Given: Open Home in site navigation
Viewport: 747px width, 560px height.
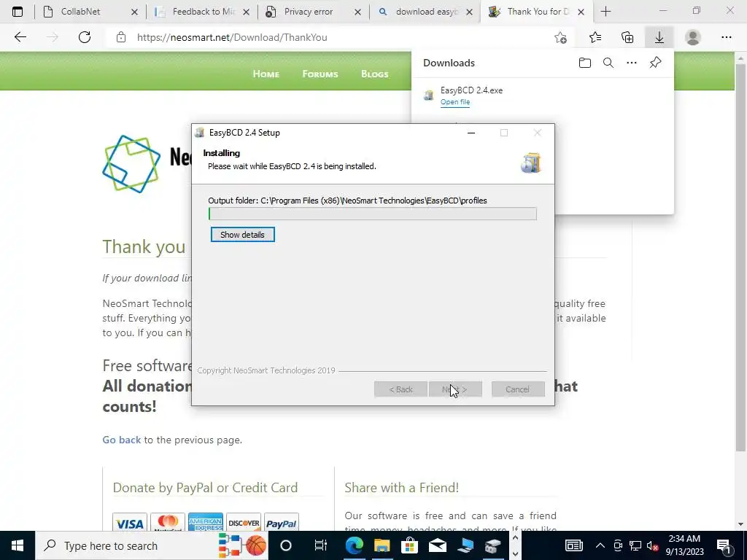Looking at the screenshot, I should [266, 74].
